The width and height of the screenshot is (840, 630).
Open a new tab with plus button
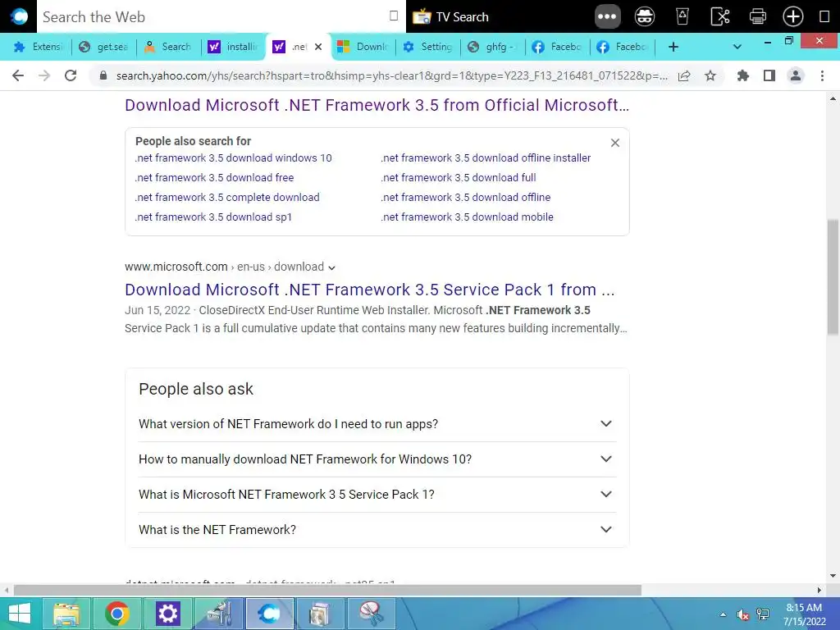click(x=673, y=47)
